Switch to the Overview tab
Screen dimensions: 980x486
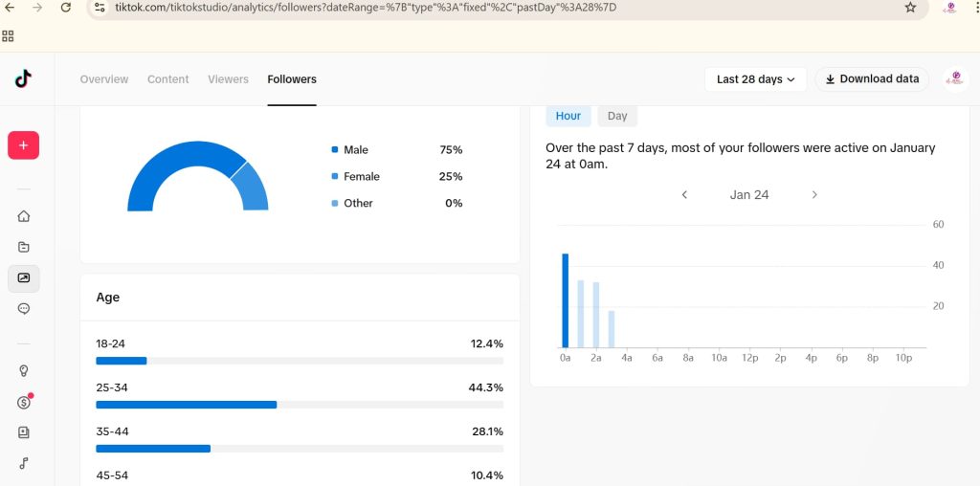(103, 79)
